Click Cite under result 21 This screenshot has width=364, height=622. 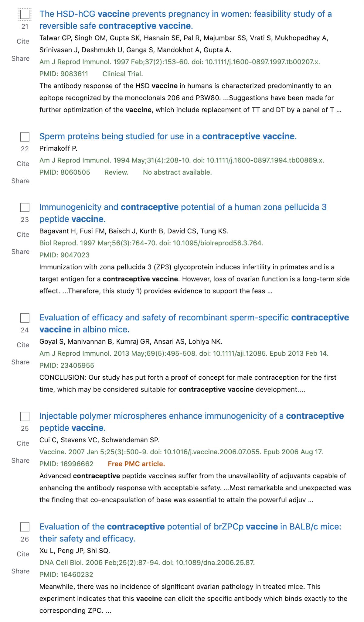click(x=23, y=41)
